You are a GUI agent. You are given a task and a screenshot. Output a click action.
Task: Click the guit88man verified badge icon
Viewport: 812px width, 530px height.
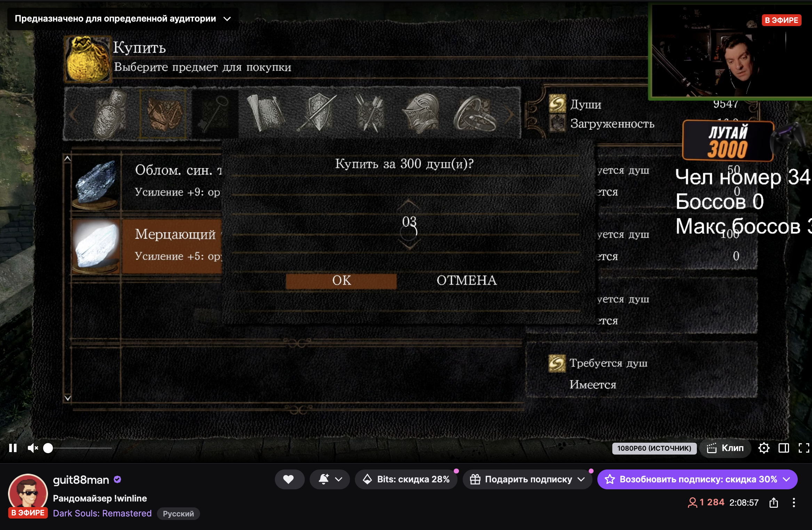[118, 480]
